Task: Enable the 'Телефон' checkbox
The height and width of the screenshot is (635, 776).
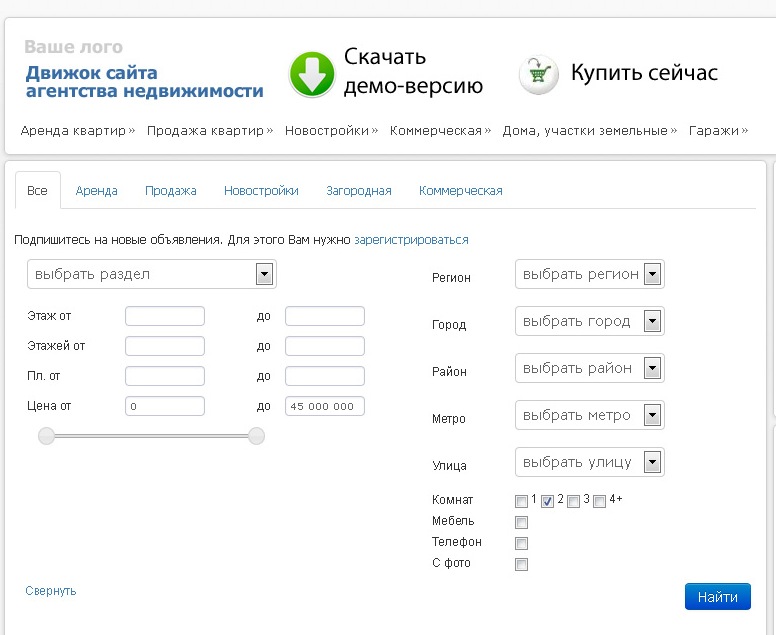Action: coord(521,543)
